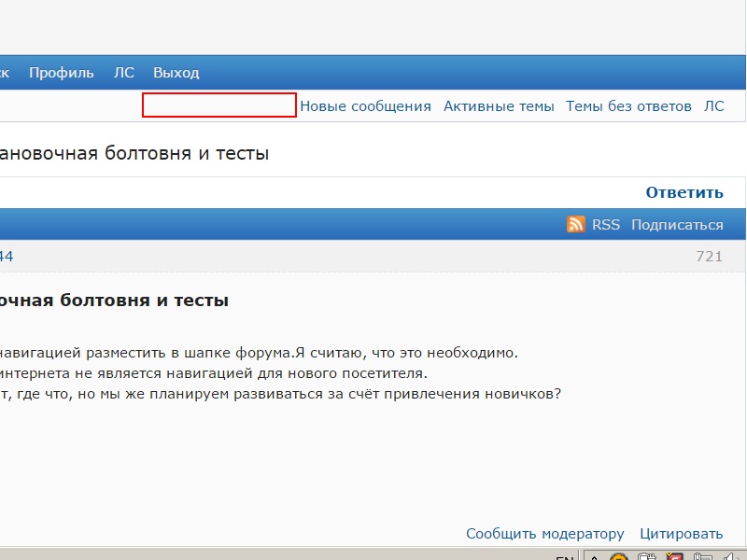Show hidden tray icons with the arrow
The width and height of the screenshot is (747, 560).
point(594,557)
